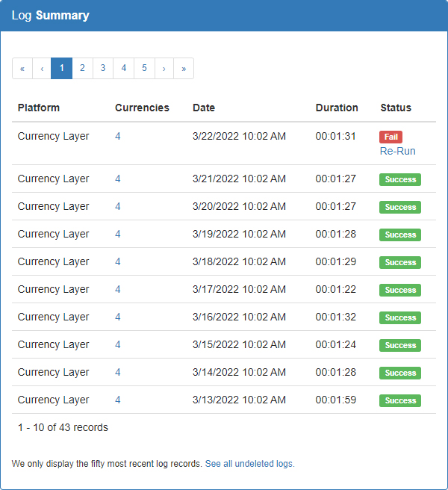Select page 1 in pagination

click(x=61, y=69)
